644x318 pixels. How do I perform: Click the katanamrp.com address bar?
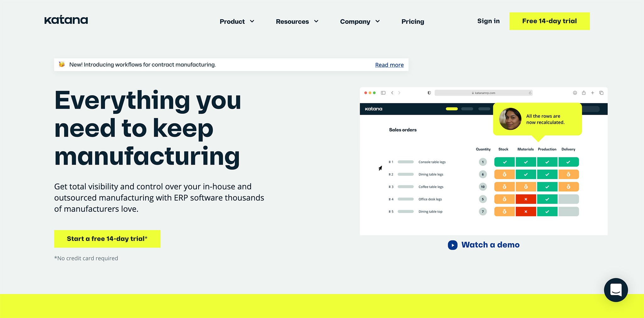[484, 93]
